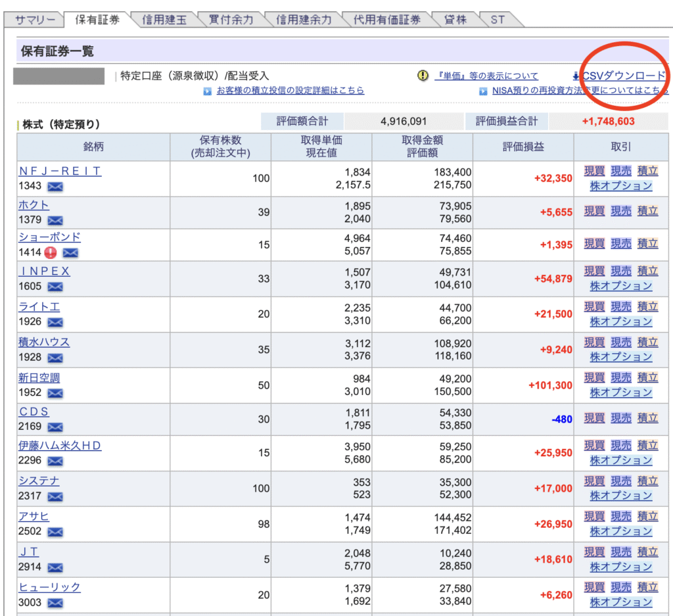Click 積立 for CDS row
673x616 pixels.
point(647,418)
